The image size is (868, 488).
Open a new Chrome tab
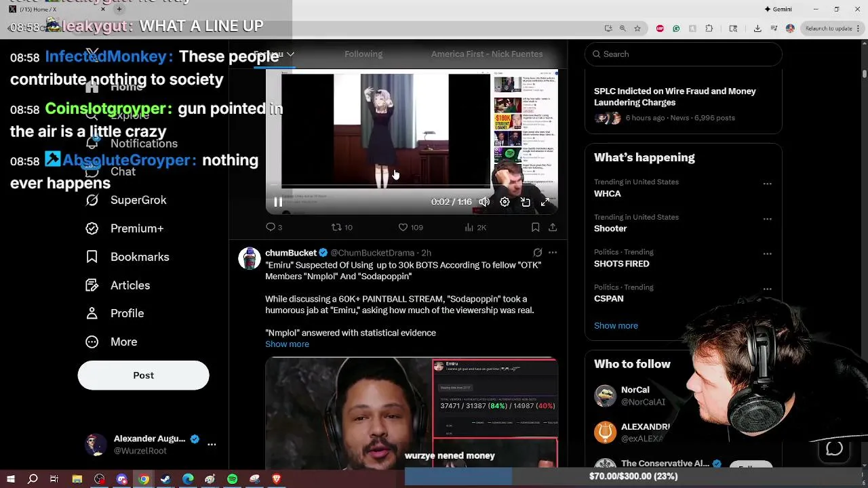[x=119, y=9]
